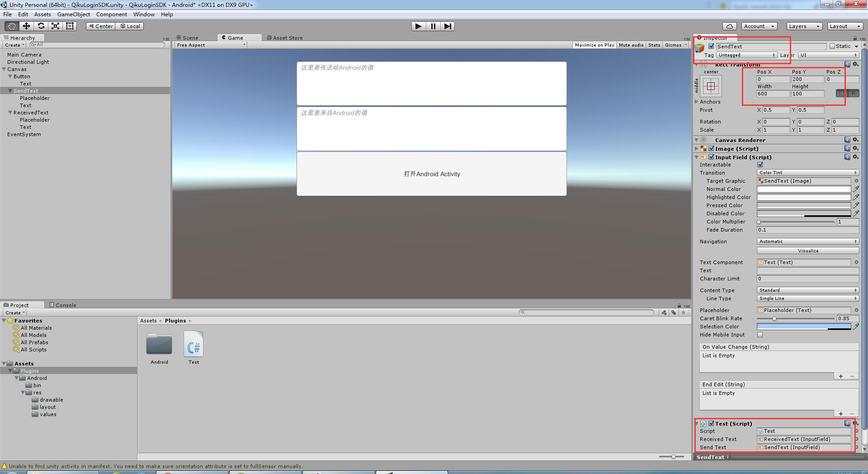This screenshot has width=868, height=474.
Task: Open the GameObject menu
Action: (74, 14)
